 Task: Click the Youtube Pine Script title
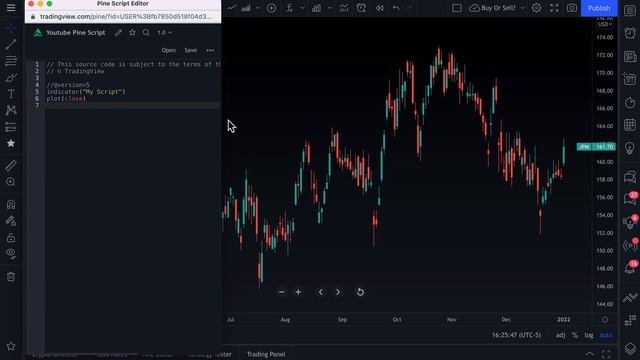tap(76, 33)
